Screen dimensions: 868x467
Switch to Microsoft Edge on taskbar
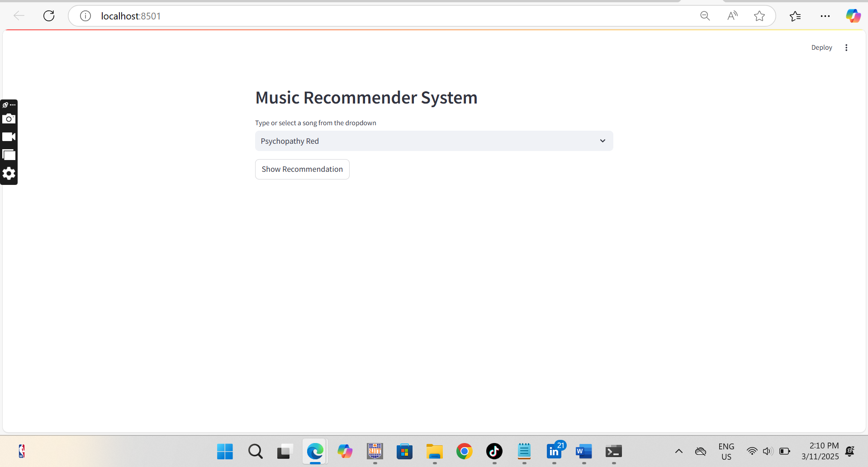coord(315,451)
